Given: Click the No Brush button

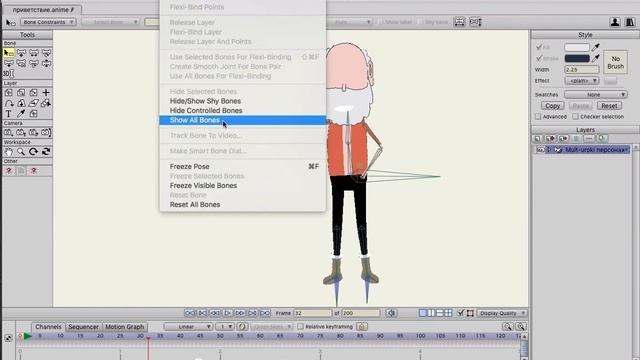Looking at the screenshot, I should coord(616,62).
